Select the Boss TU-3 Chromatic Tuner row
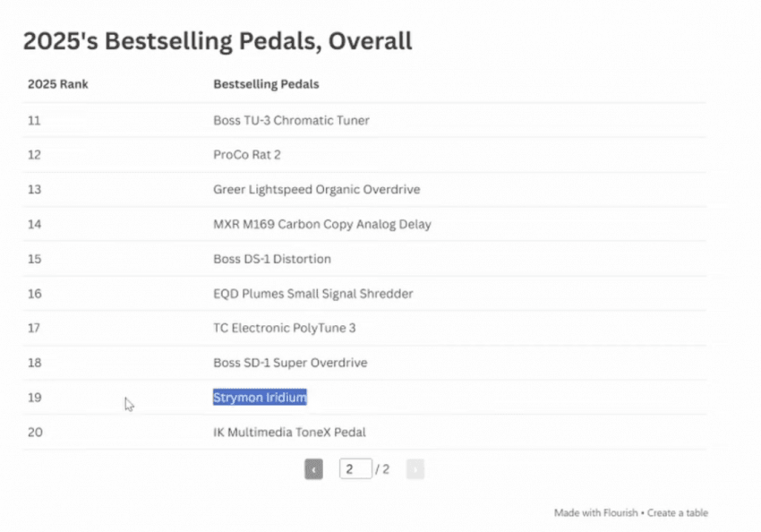The image size is (761, 532). 291,120
